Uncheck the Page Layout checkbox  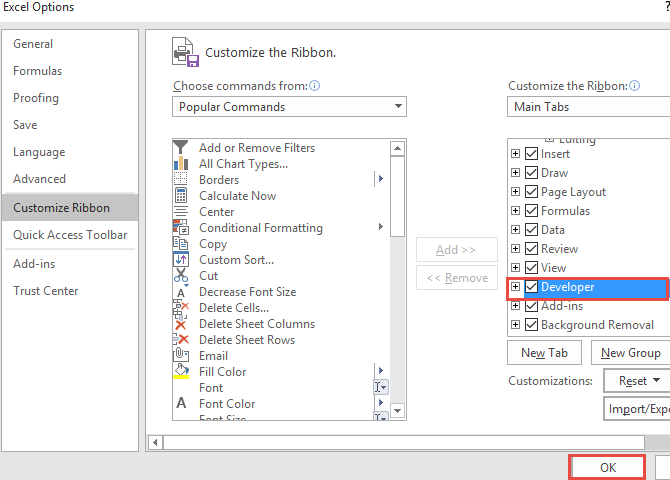click(x=531, y=191)
